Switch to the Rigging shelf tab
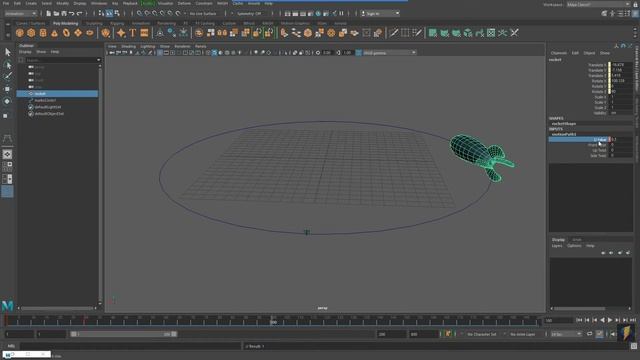The height and width of the screenshot is (360, 640). click(x=117, y=24)
